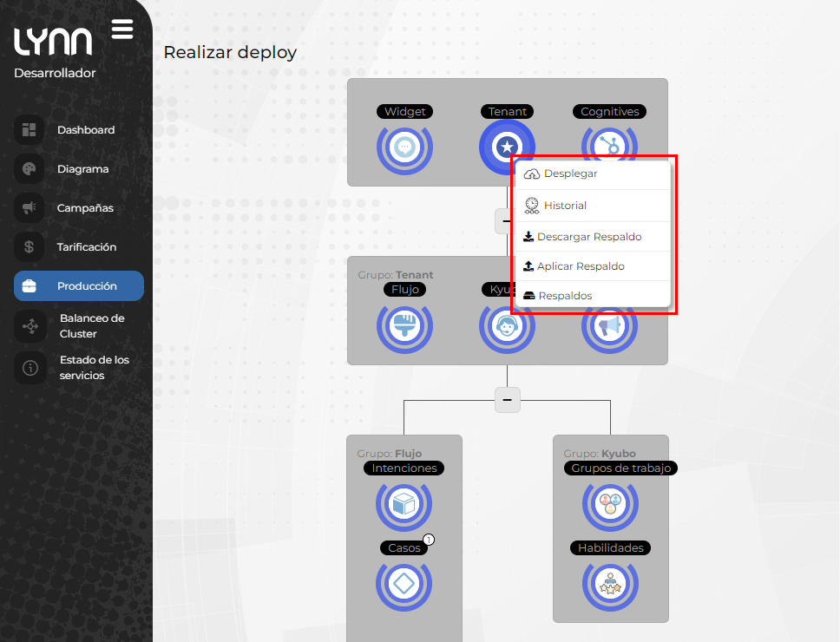Click the Kyubo headset agent icon
The image size is (840, 642).
(505, 327)
